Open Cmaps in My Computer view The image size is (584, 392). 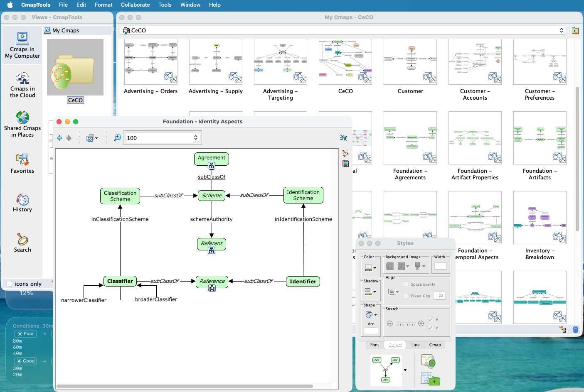[x=22, y=45]
